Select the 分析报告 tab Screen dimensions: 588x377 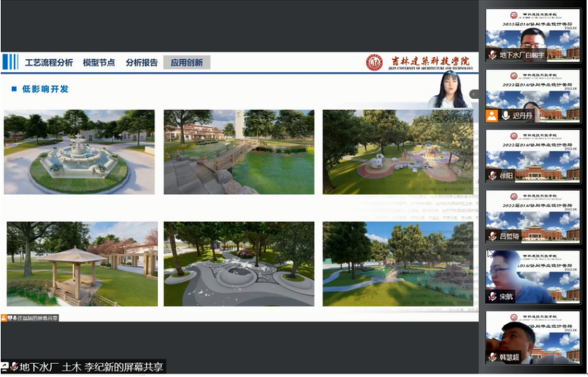coord(142,62)
